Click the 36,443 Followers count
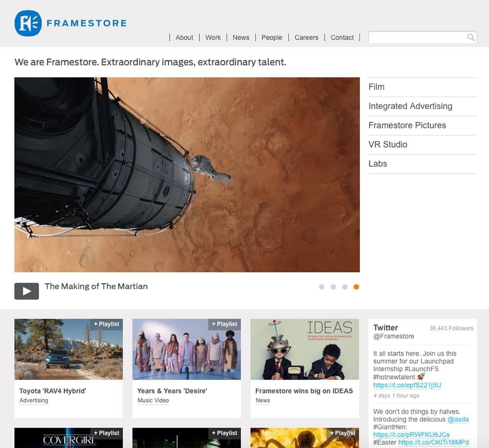The height and width of the screenshot is (448, 489). (451, 328)
